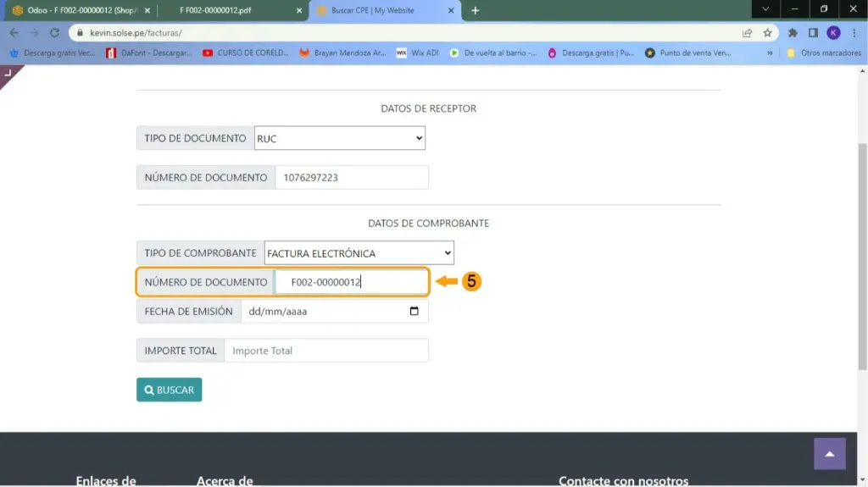Click the Importe Total input field
Image resolution: width=868 pixels, height=487 pixels.
[325, 351]
